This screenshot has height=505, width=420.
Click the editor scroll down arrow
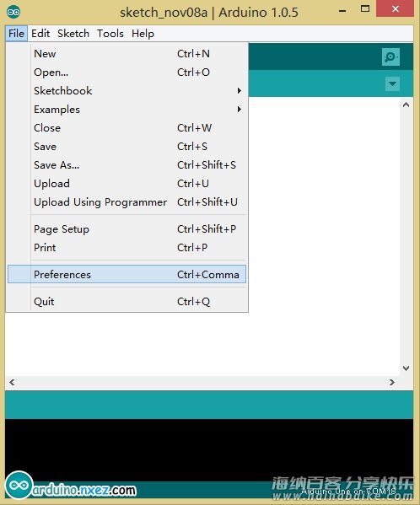[407, 368]
